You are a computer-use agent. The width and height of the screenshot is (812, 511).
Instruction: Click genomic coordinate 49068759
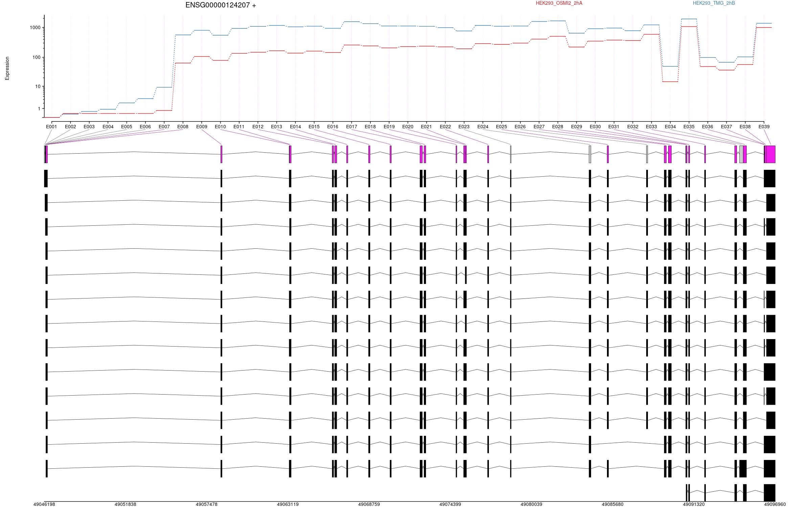click(369, 504)
